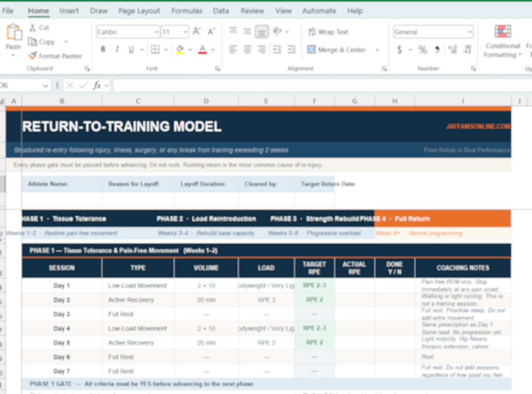The image size is (532, 394).
Task: Expand the Merge & Center dropdown arrow
Action: [377, 50]
